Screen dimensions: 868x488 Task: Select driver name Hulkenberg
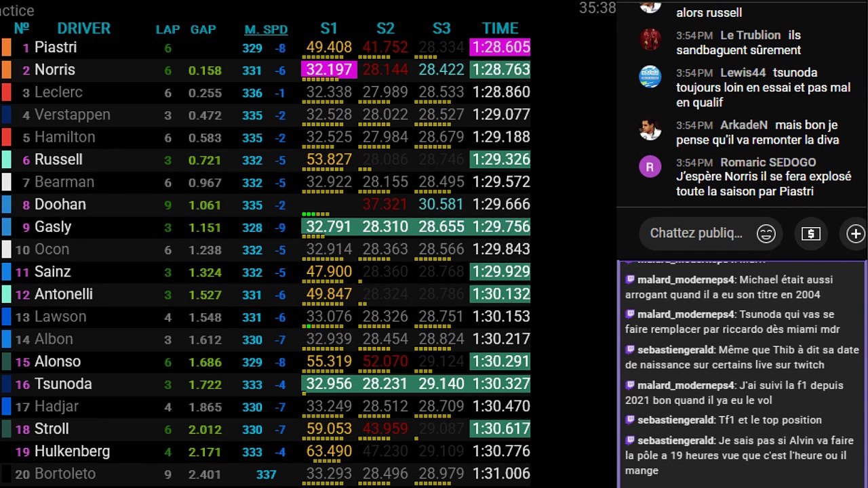click(72, 451)
